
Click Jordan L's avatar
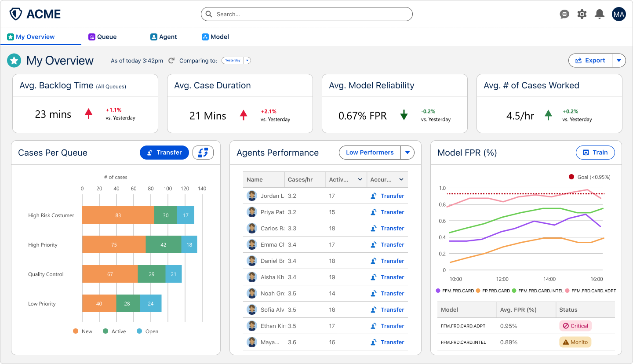point(252,196)
